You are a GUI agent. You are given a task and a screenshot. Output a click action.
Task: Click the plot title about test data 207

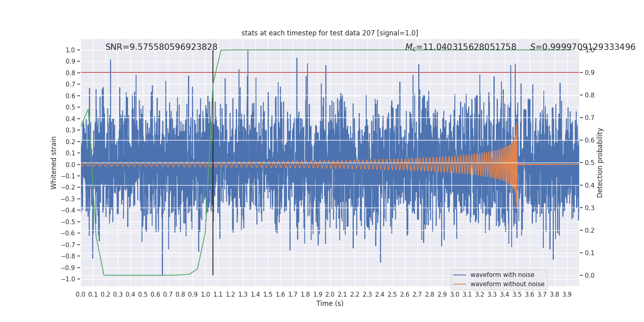[x=330, y=33]
